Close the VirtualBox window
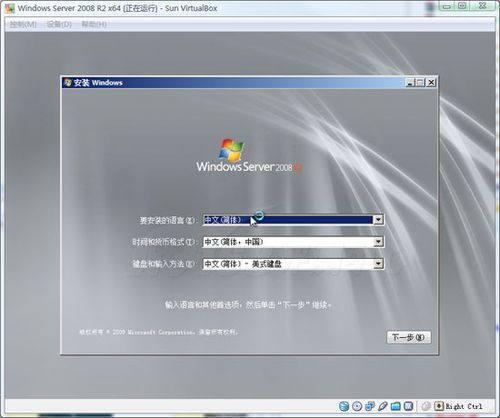500x418 pixels. pos(483,6)
